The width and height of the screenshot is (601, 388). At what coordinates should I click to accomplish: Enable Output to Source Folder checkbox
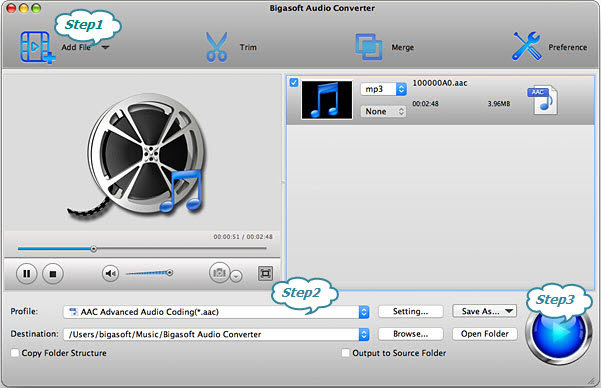point(345,353)
